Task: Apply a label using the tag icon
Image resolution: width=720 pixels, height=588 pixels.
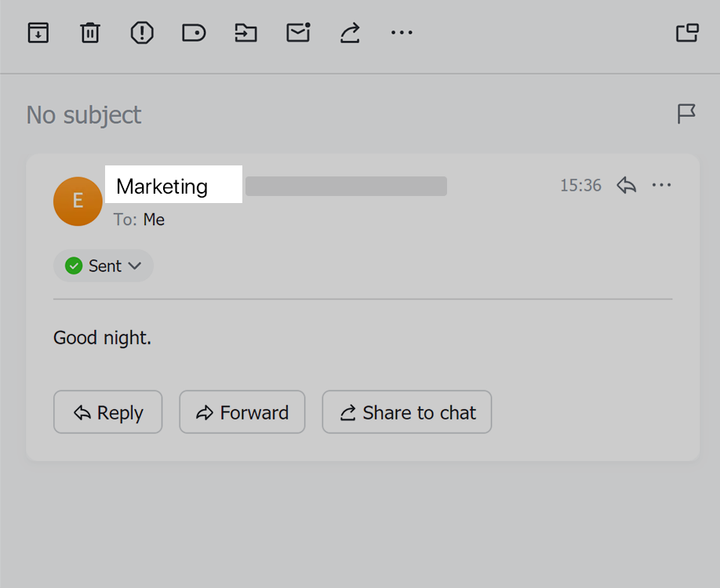Action: click(x=193, y=33)
